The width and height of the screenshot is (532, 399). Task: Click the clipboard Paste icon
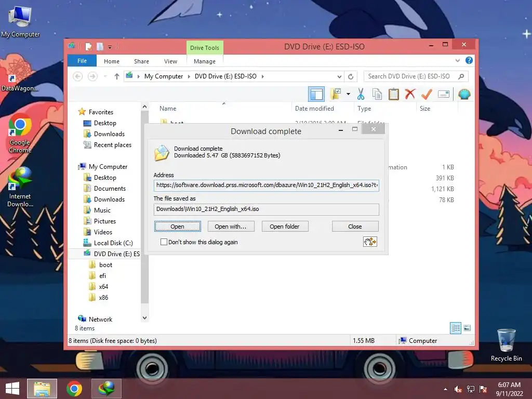[394, 94]
